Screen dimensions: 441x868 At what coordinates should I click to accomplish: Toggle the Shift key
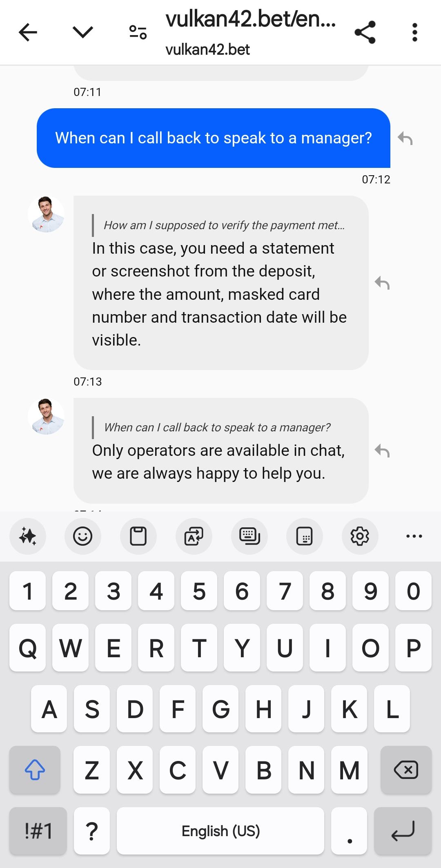(x=35, y=770)
